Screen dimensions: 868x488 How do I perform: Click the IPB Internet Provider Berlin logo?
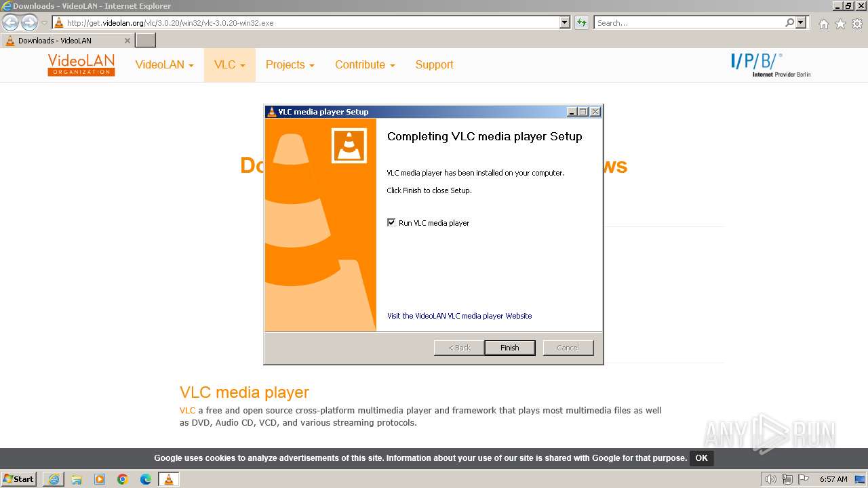pyautogui.click(x=771, y=65)
